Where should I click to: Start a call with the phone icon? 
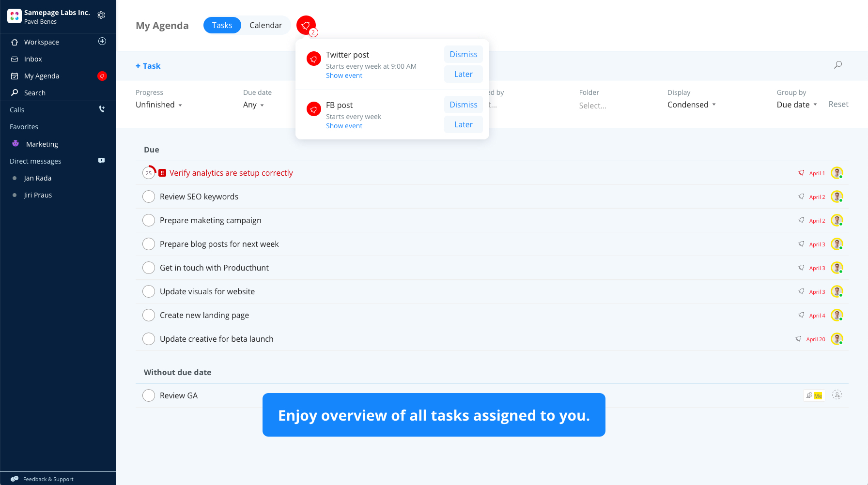pyautogui.click(x=102, y=109)
